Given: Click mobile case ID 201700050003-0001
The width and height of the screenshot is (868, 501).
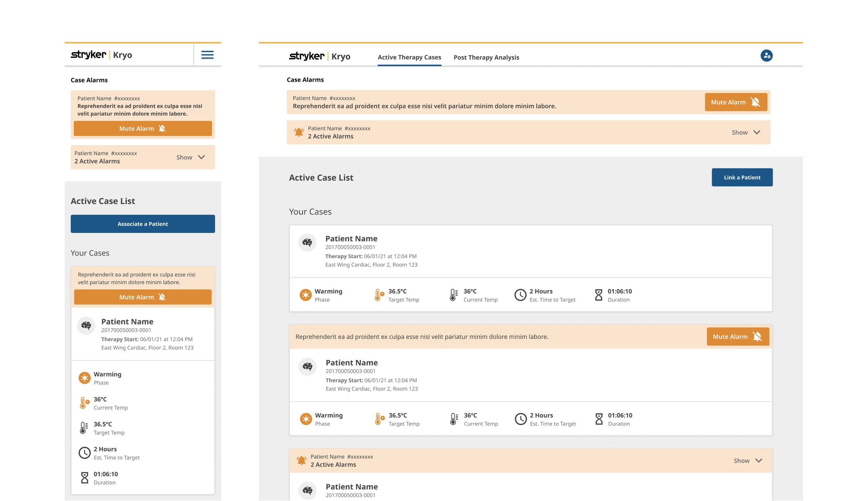Looking at the screenshot, I should click(x=126, y=330).
